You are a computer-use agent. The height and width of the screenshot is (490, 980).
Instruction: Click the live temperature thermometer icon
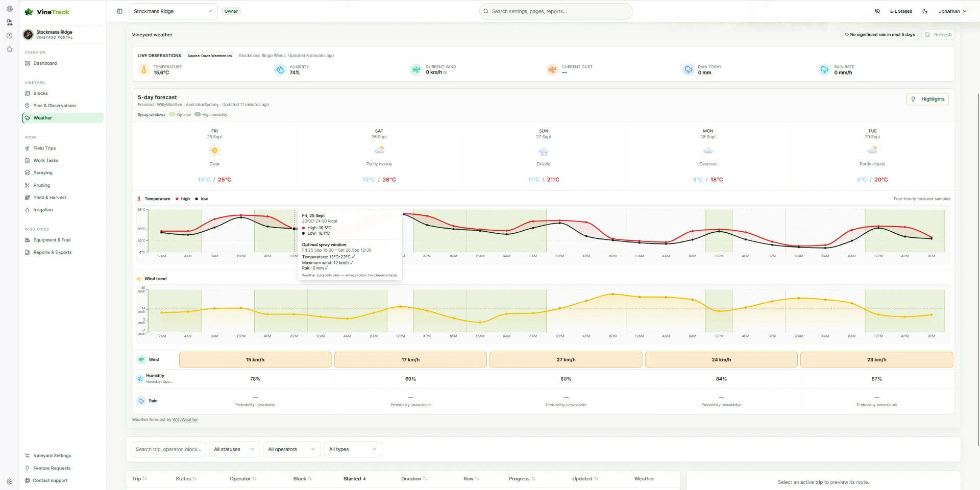144,69
